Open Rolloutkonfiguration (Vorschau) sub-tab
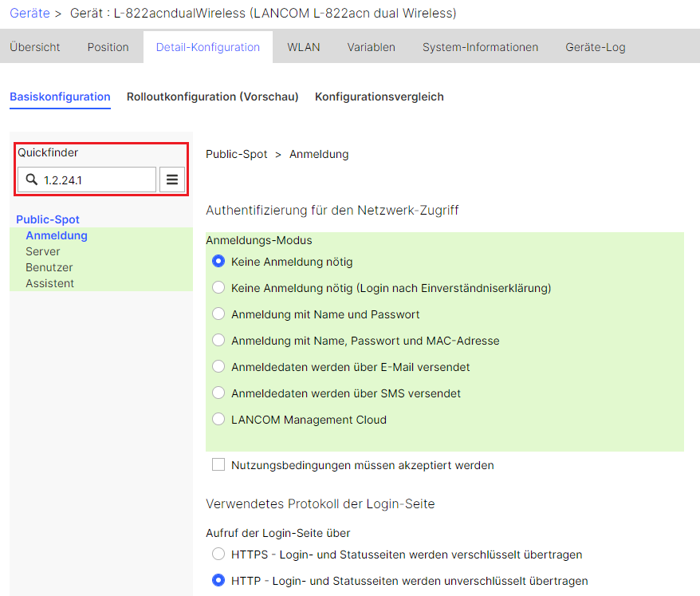 (x=212, y=97)
